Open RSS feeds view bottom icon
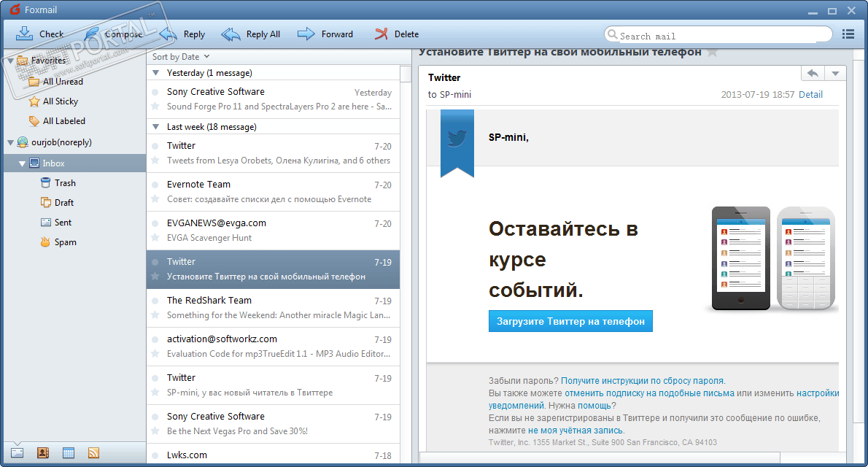This screenshot has height=467, width=868. point(93,452)
